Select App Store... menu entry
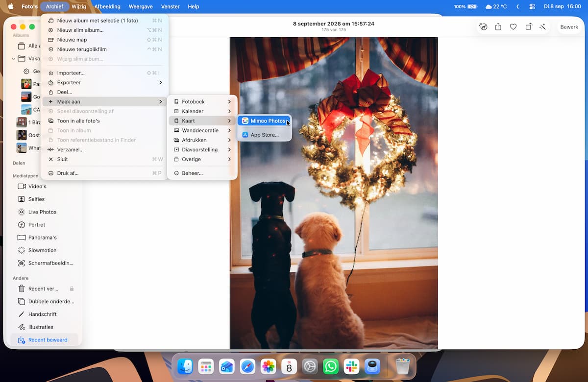This screenshot has width=588, height=382. coord(265,135)
